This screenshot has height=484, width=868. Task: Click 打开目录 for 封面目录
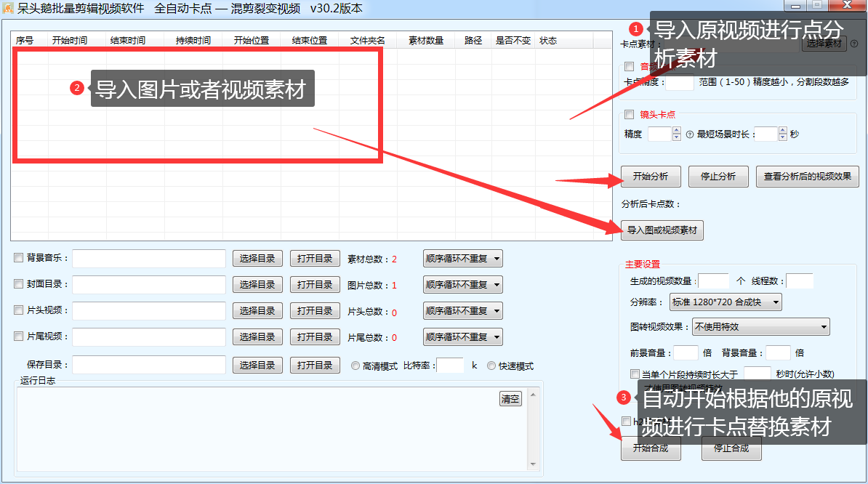point(315,284)
